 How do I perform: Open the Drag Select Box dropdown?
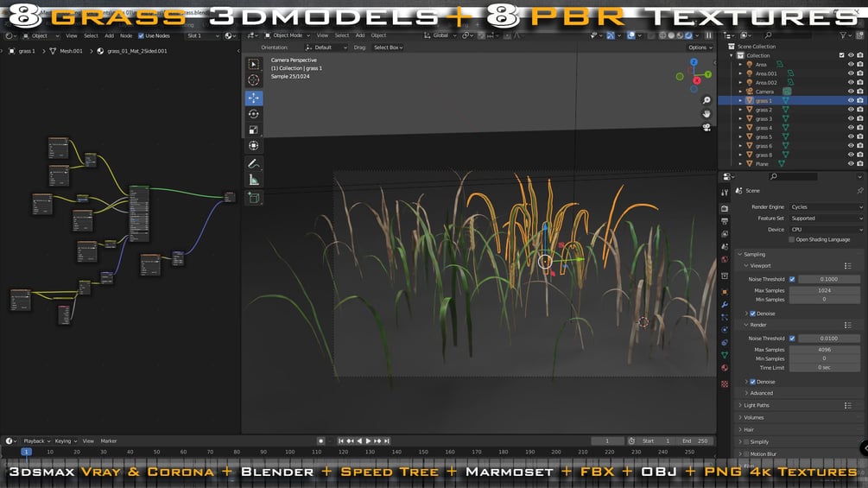pos(388,48)
